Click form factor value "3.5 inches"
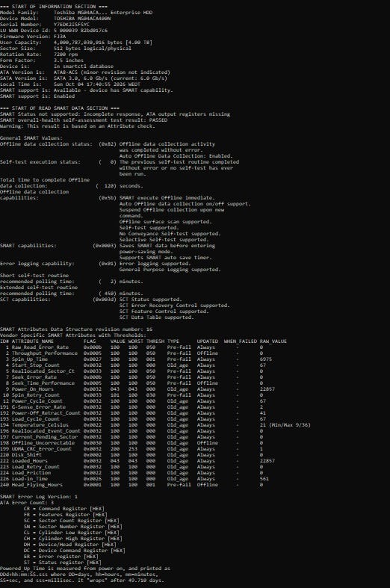This screenshot has height=588, width=390. pyautogui.click(x=69, y=61)
